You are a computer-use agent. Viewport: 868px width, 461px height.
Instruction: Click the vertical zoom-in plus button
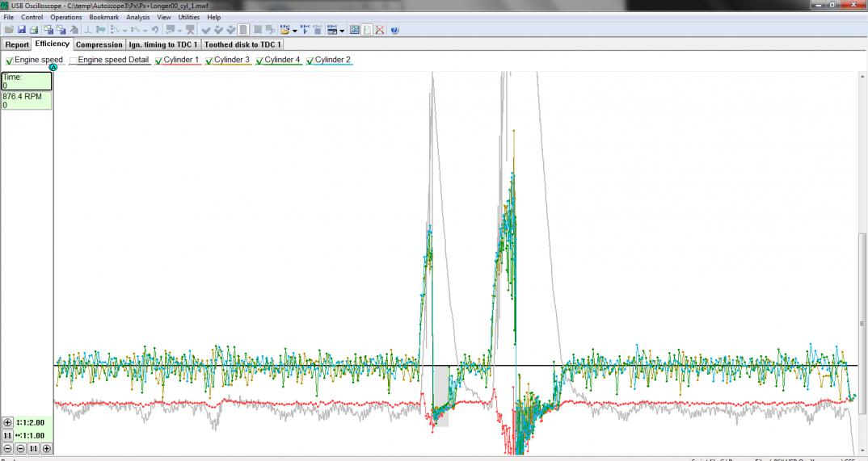[8, 422]
